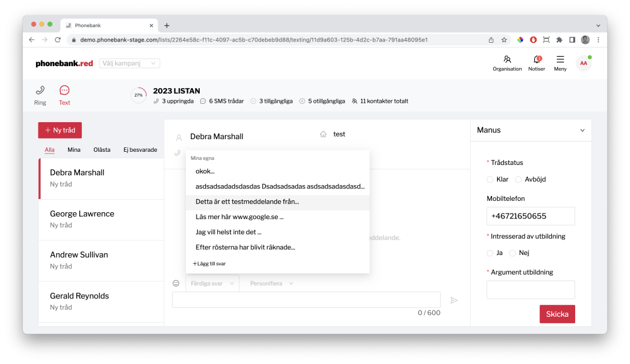Screen dimensions: 630x364
Task: Select the Avböjd thread status radio
Action: pos(518,179)
